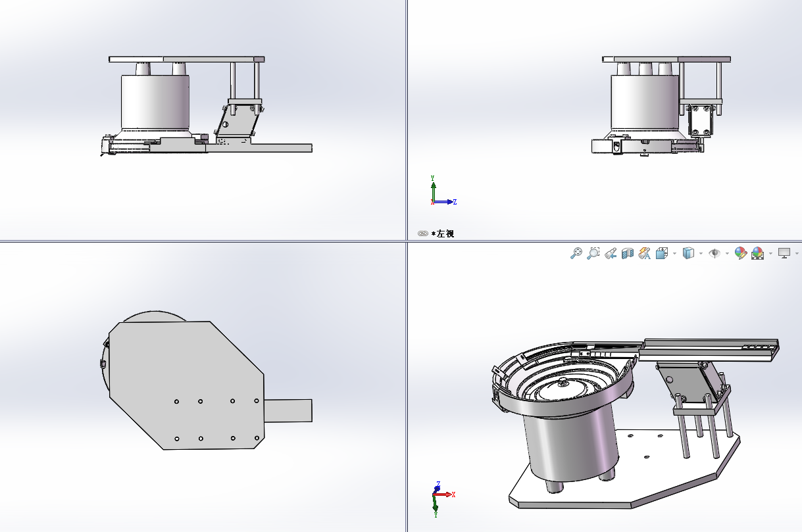The height and width of the screenshot is (532, 802).
Task: Expand the Apply Scene dropdown arrow
Action: click(770, 253)
